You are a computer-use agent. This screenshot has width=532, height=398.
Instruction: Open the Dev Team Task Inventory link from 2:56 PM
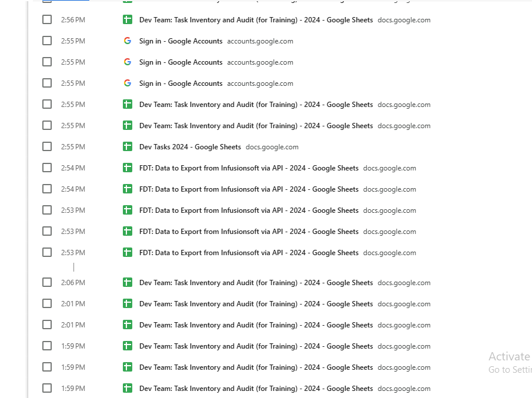pyautogui.click(x=256, y=20)
